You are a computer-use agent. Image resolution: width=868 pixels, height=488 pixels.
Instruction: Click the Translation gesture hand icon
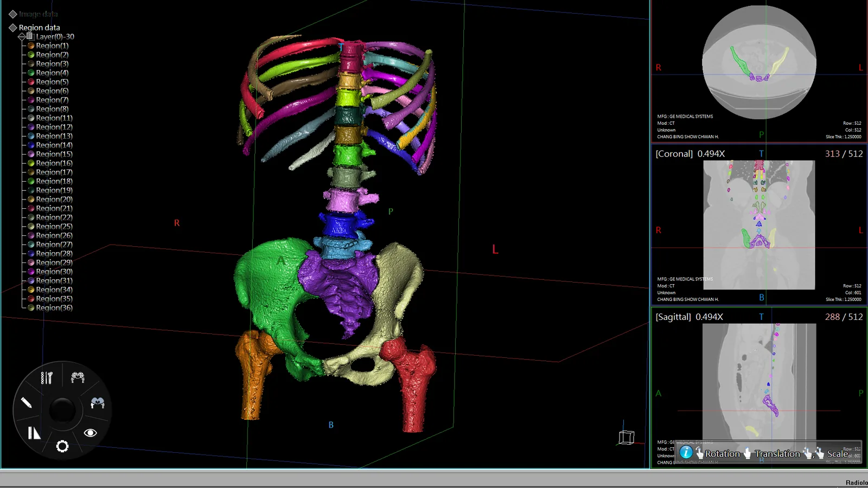(x=748, y=453)
